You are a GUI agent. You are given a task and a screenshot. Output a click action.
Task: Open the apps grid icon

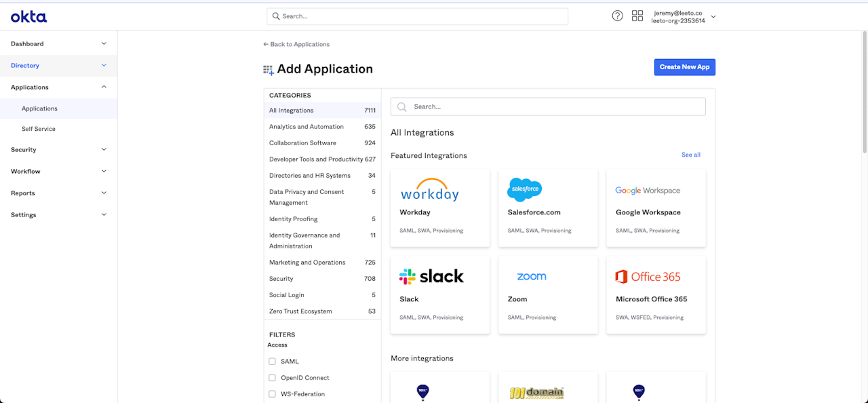pyautogui.click(x=637, y=16)
